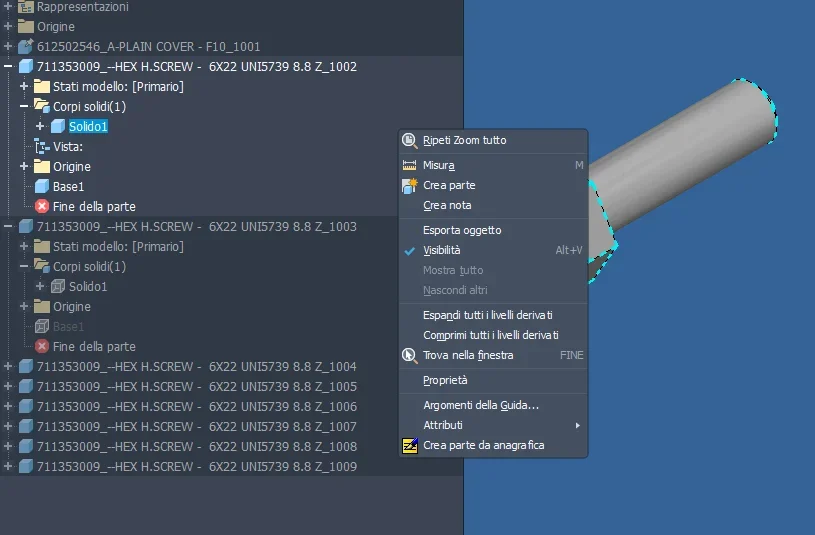Select Proprietà in the context menu
The width and height of the screenshot is (815, 535).
(445, 380)
